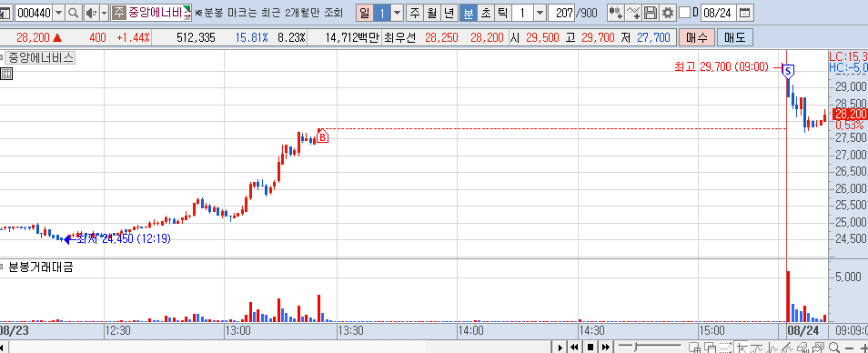Open the dropdown arrow next to speaker icon
Image resolution: width=868 pixels, height=353 pixels.
[104, 12]
